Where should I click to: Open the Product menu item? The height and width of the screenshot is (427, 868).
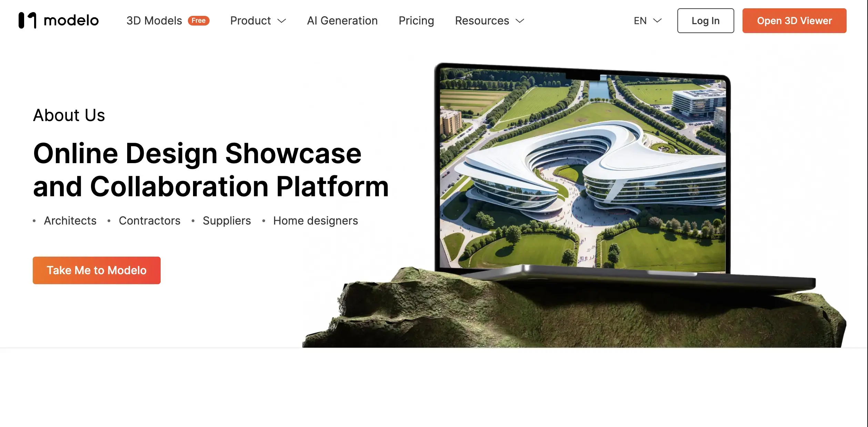click(250, 21)
